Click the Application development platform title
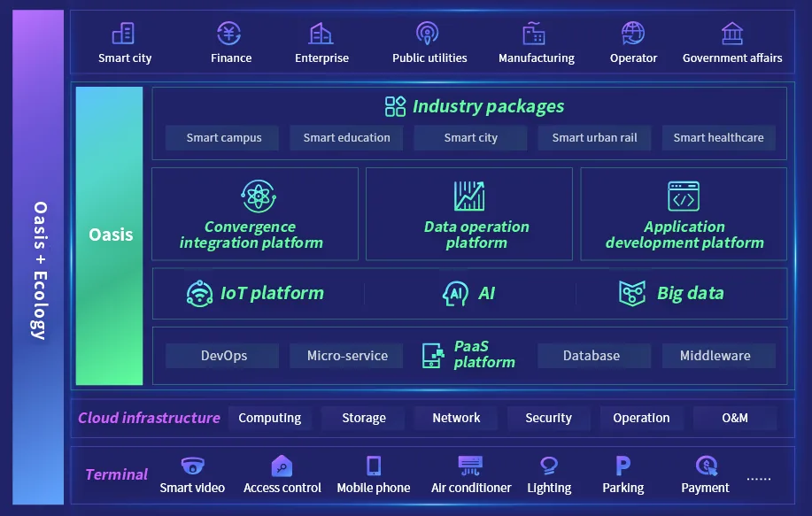The image size is (812, 516). [x=684, y=235]
